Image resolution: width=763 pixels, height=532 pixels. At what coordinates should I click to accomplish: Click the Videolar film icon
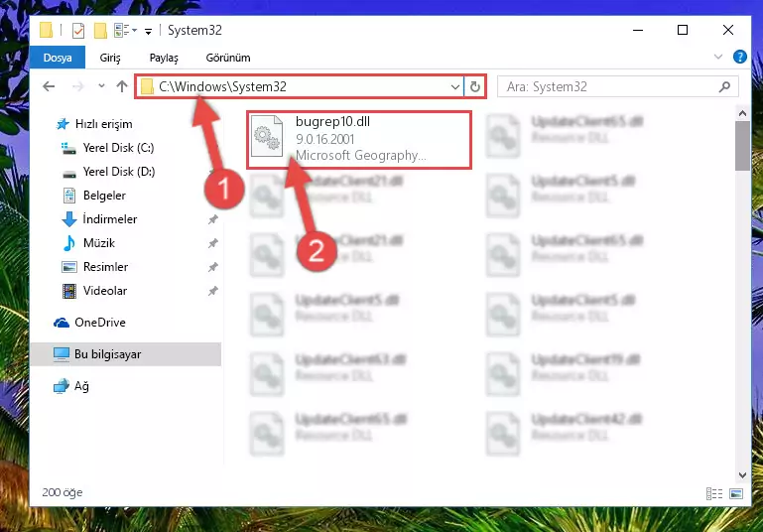[x=69, y=291]
